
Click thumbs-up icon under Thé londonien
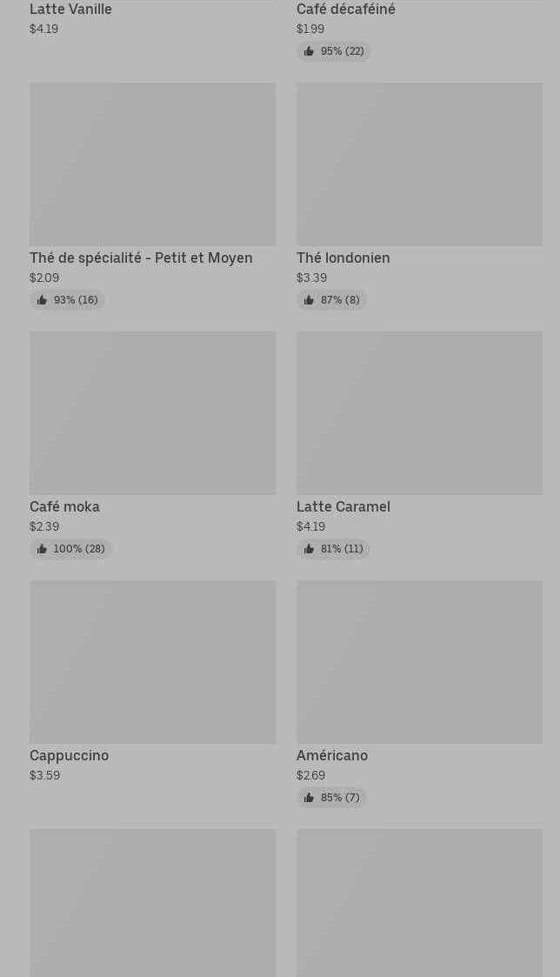(309, 300)
